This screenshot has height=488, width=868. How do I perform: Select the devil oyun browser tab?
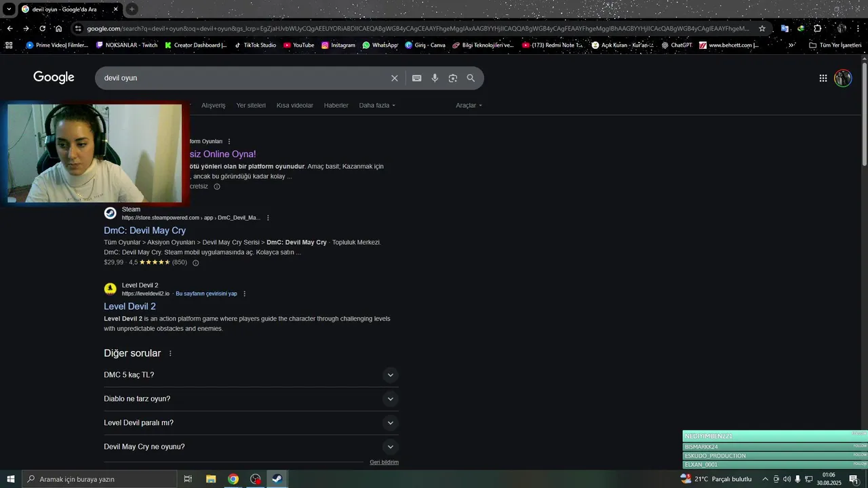(x=70, y=9)
